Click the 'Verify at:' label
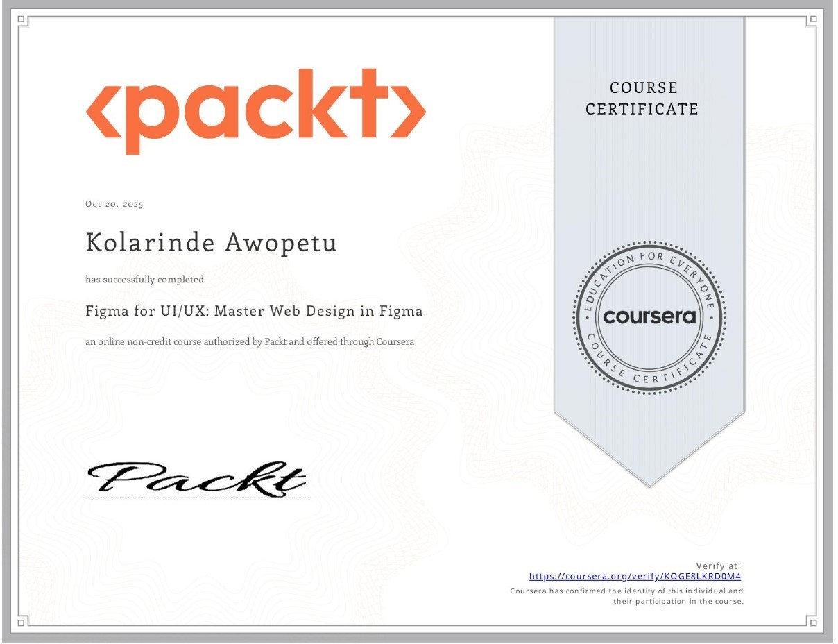Screen dimensions: 838x644 click(x=719, y=566)
